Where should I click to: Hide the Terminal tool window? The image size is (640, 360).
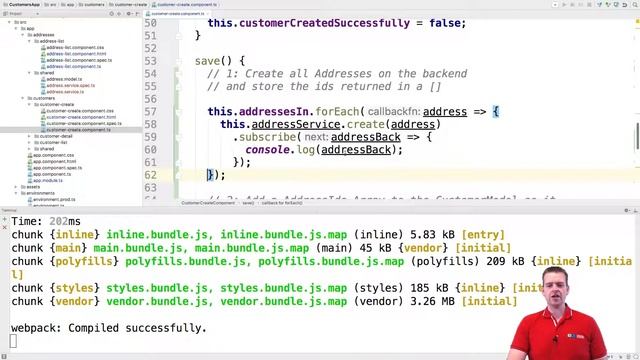[635, 210]
